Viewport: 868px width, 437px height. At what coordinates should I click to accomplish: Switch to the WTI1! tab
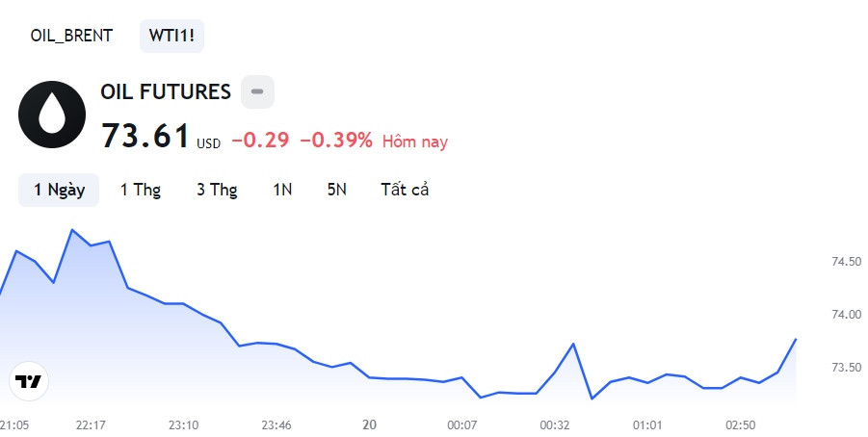click(171, 36)
